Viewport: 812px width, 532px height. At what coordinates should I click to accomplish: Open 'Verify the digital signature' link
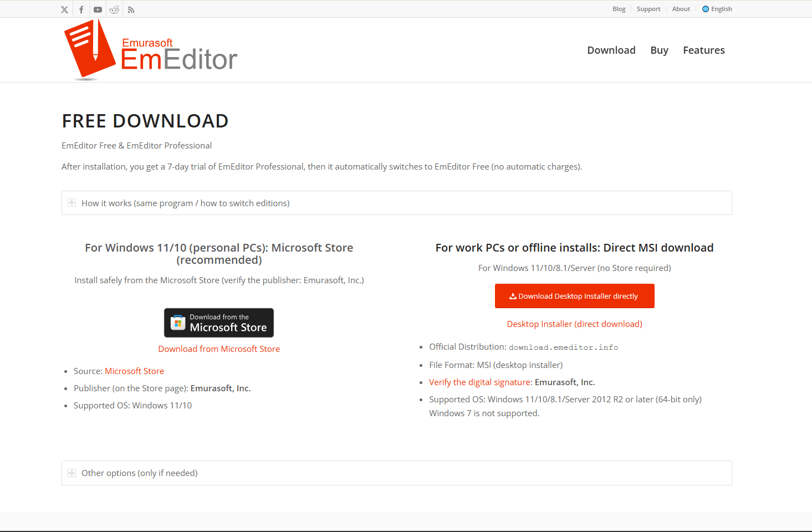tap(480, 382)
